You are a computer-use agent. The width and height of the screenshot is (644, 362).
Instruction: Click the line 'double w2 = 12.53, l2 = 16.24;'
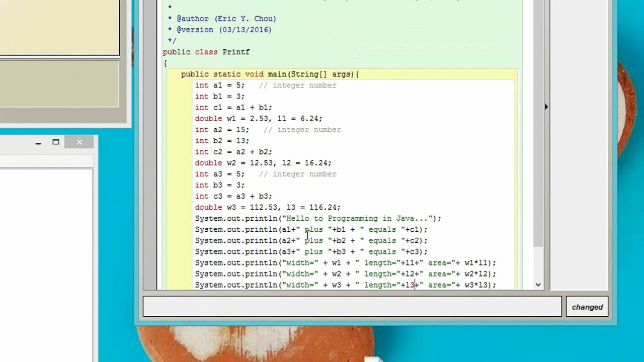[x=263, y=162]
